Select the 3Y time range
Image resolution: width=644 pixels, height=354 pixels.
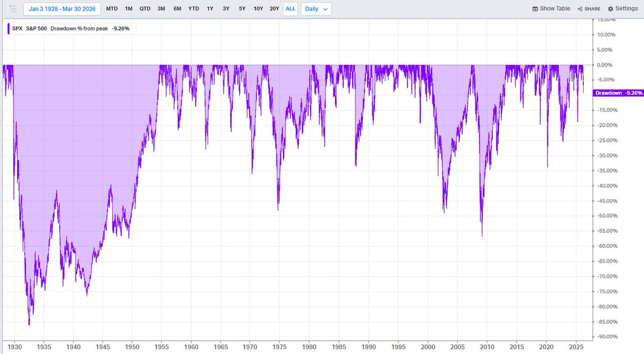tap(226, 9)
